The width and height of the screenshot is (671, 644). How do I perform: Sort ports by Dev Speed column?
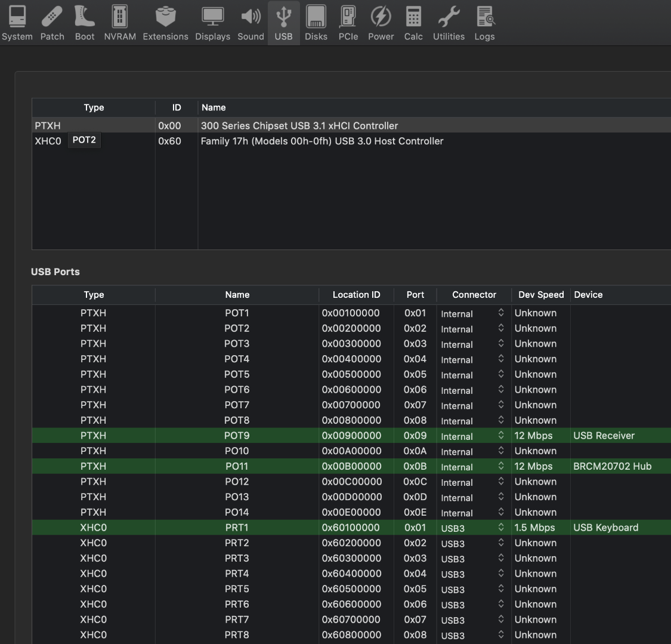540,295
